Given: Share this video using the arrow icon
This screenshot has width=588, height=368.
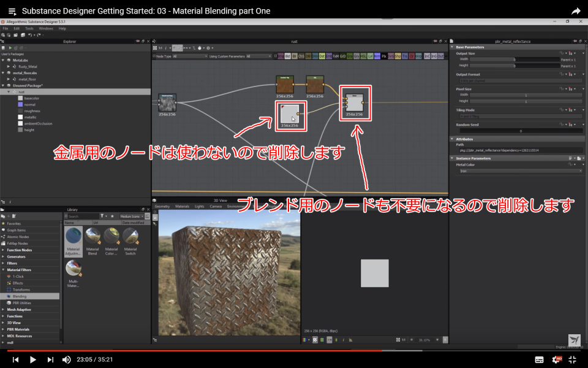Looking at the screenshot, I should [576, 11].
